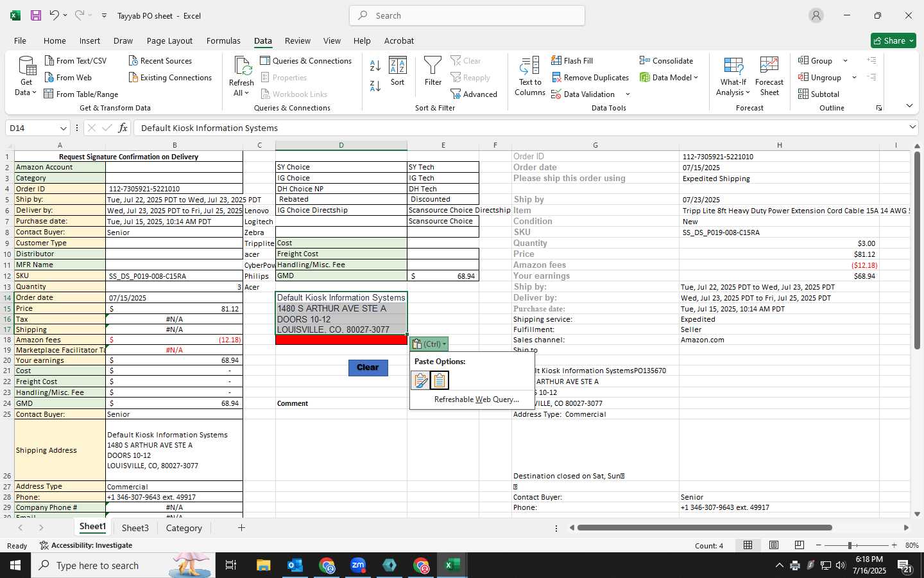924x578 pixels.
Task: Click Subtotal in Outline group
Action: 819,94
